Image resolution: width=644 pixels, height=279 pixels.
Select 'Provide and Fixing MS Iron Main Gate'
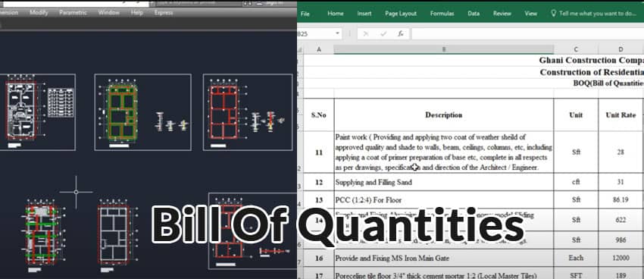tap(444, 258)
